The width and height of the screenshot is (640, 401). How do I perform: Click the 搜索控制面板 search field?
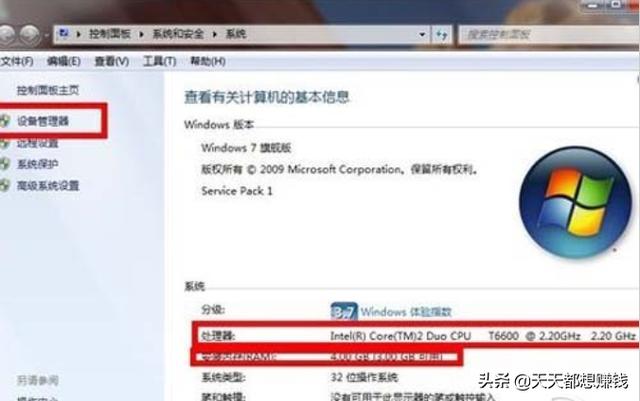549,35
